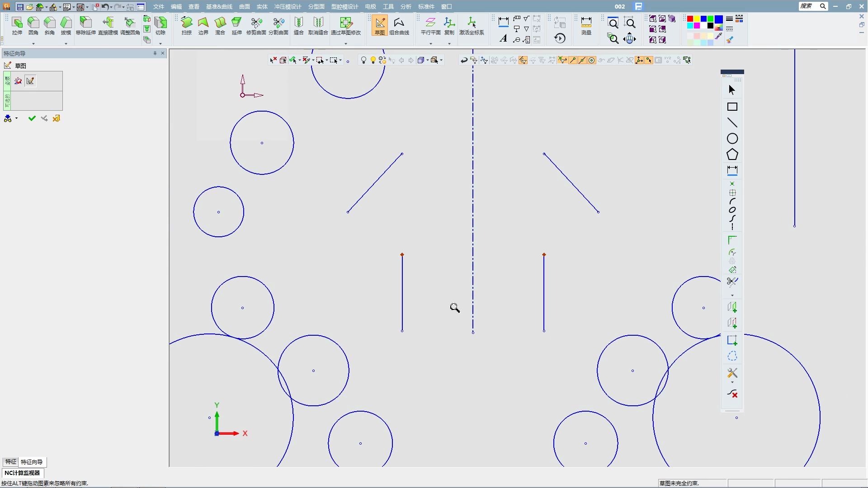The width and height of the screenshot is (868, 488).
Task: Select the 拉伸 extrude tool
Action: pos(17,25)
